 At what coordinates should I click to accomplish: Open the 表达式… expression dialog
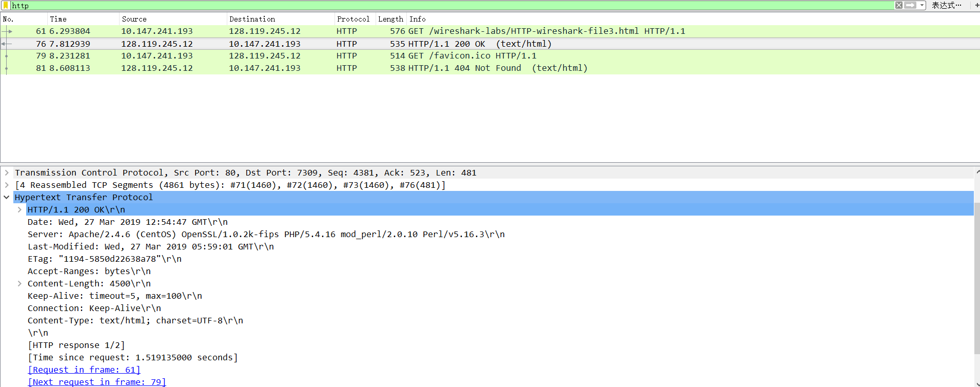(x=947, y=5)
